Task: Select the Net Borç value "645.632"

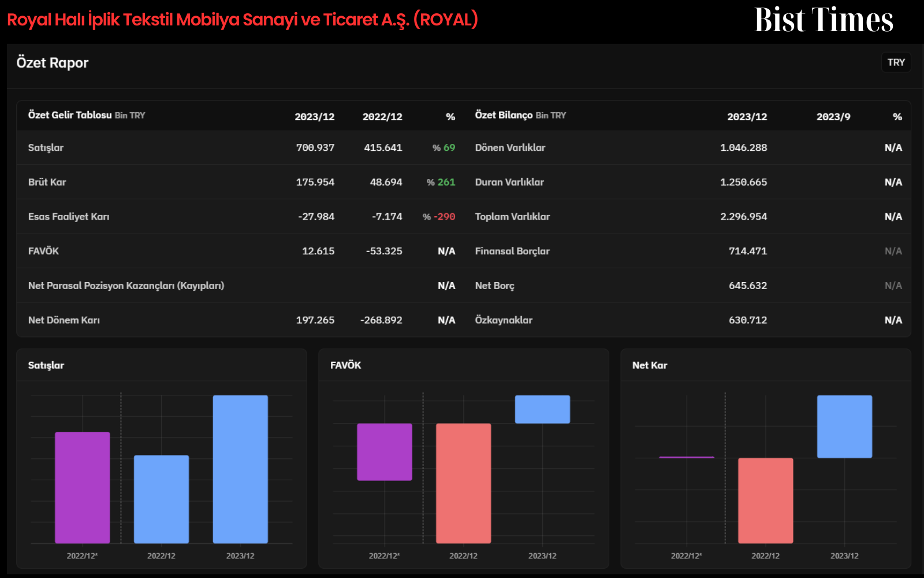Action: [x=748, y=286]
